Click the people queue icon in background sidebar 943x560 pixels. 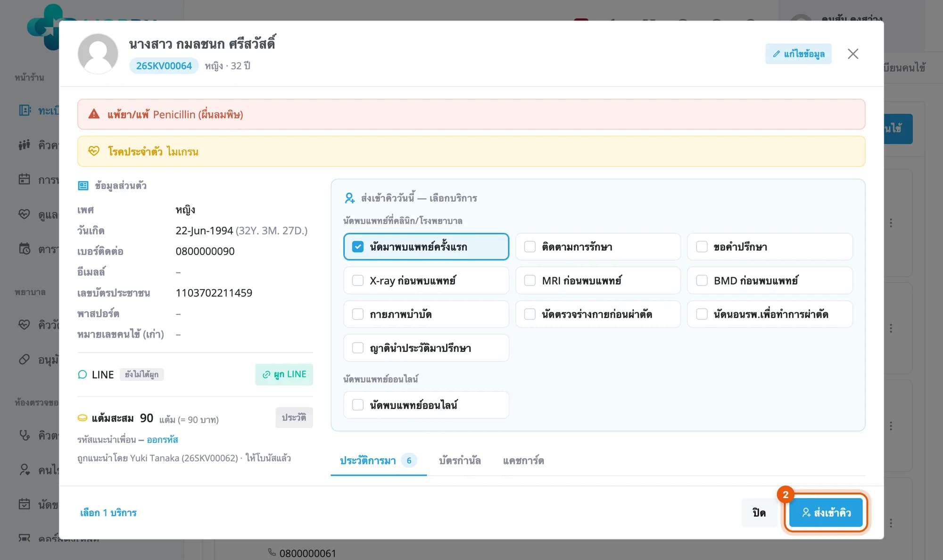(25, 145)
